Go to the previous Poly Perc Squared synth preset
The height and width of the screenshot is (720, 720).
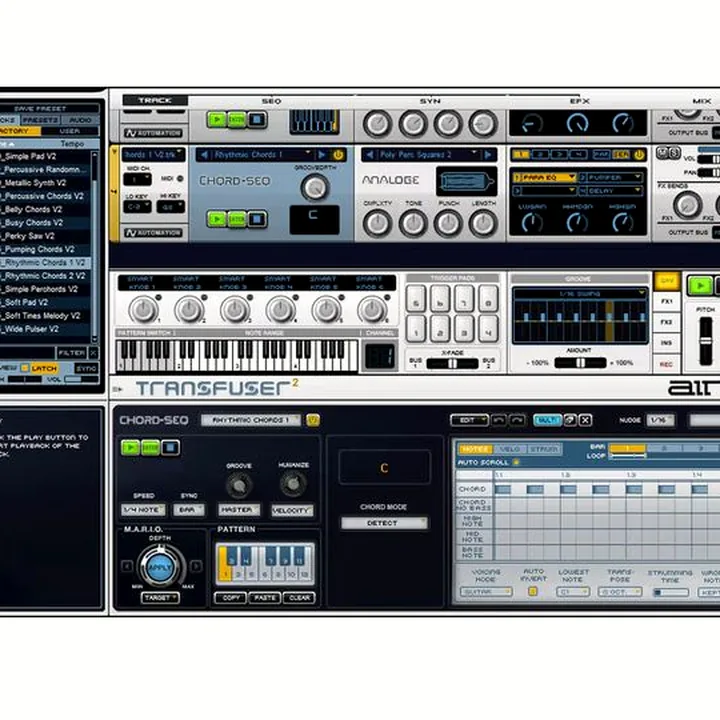[370, 155]
